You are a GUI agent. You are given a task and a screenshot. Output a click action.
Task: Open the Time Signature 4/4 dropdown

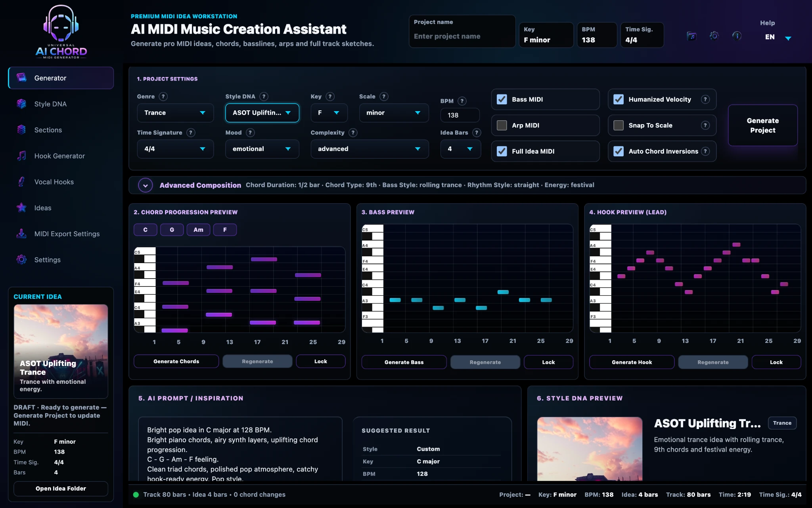175,149
